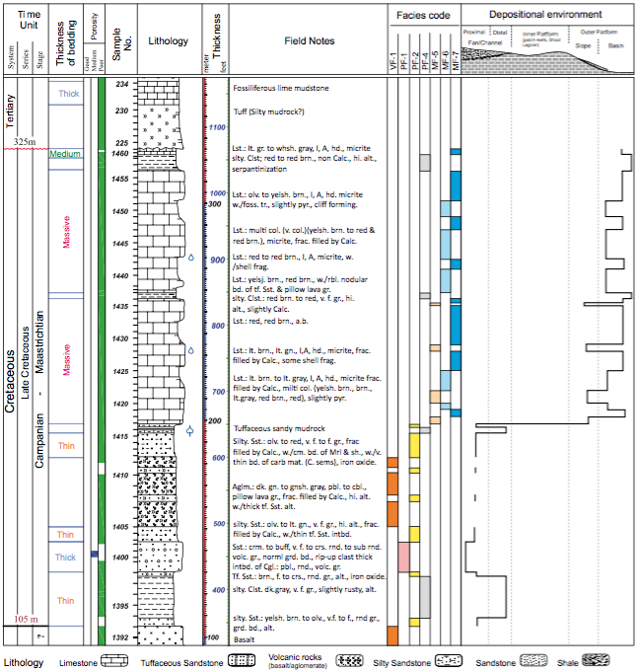Click the small blue porosity marker
639x672 pixels.
(x=94, y=555)
